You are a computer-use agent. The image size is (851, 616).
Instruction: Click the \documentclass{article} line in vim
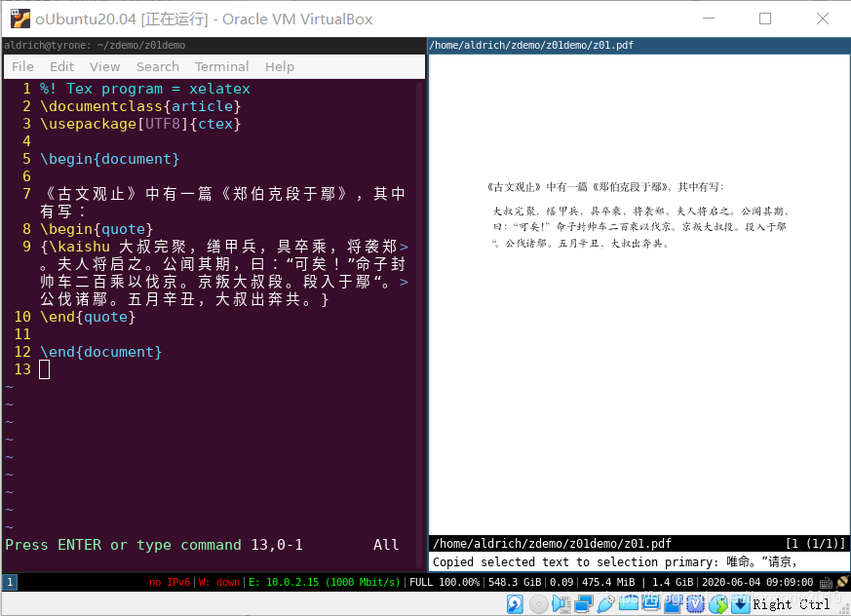click(140, 106)
